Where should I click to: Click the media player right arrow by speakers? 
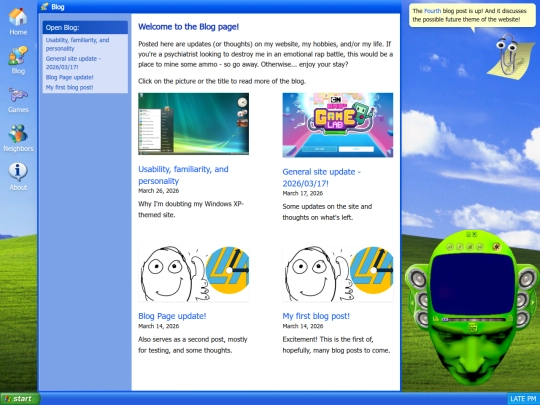[x=533, y=302]
